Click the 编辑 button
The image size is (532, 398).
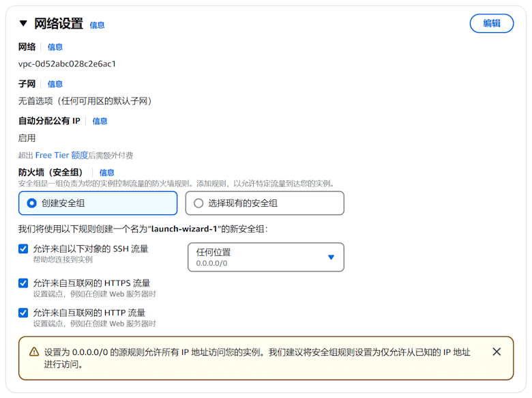(491, 23)
